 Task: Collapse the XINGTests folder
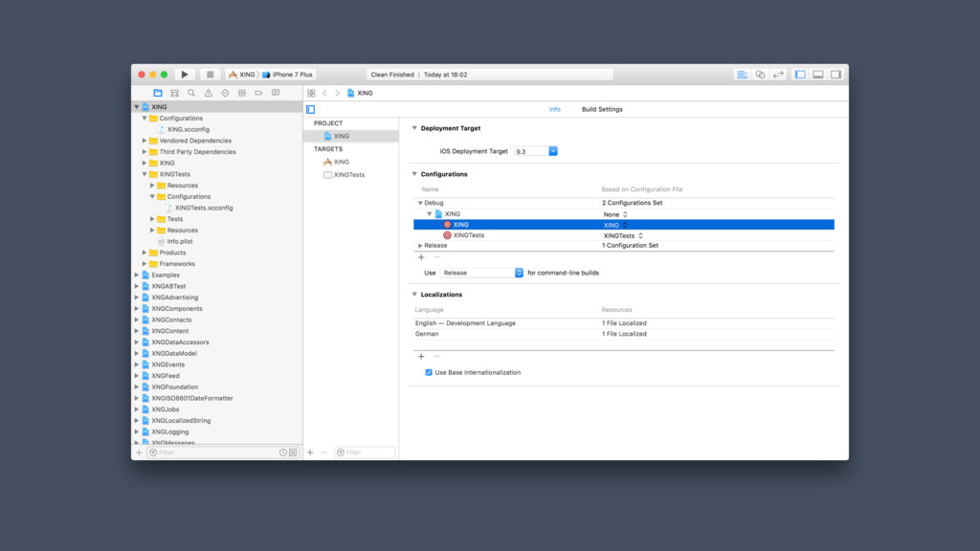tap(145, 174)
